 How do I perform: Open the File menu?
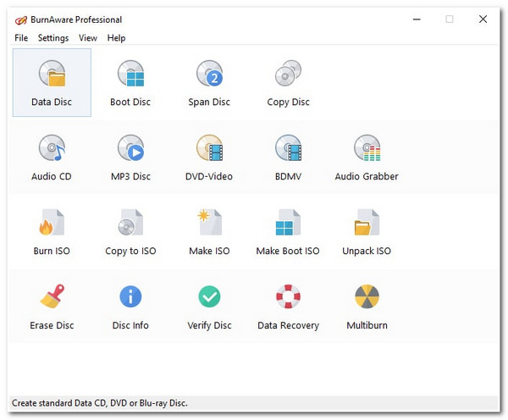click(21, 38)
